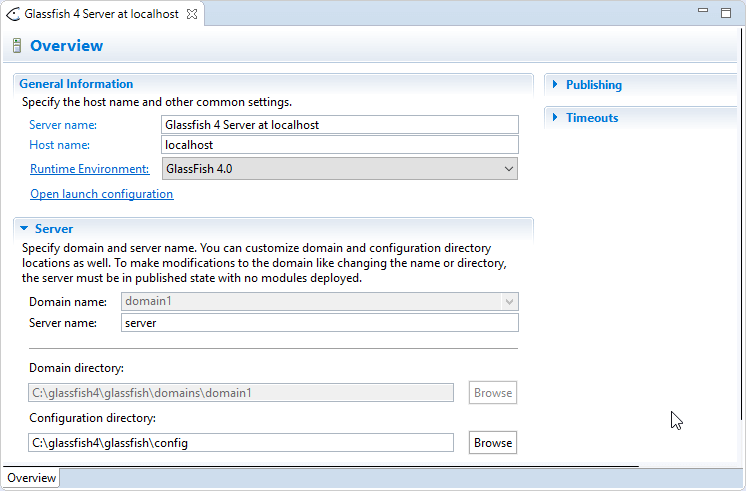Image resolution: width=746 pixels, height=491 pixels.
Task: Click the Server section's server name field
Action: click(320, 323)
